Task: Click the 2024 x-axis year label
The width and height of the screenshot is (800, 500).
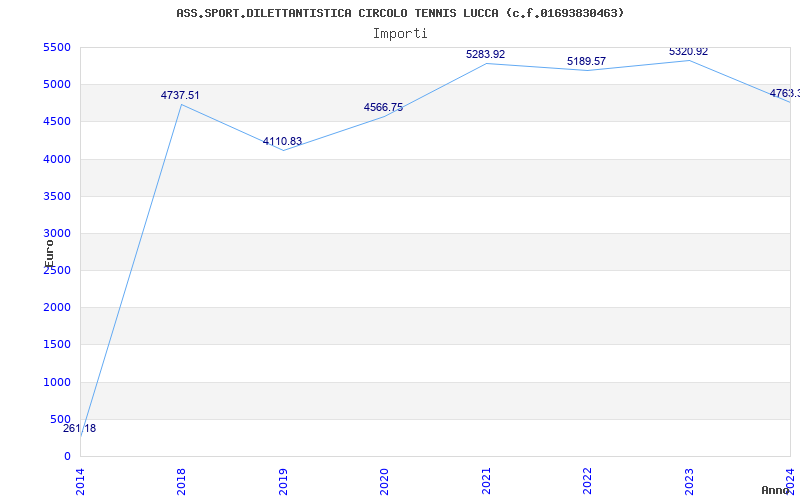Action: (790, 481)
